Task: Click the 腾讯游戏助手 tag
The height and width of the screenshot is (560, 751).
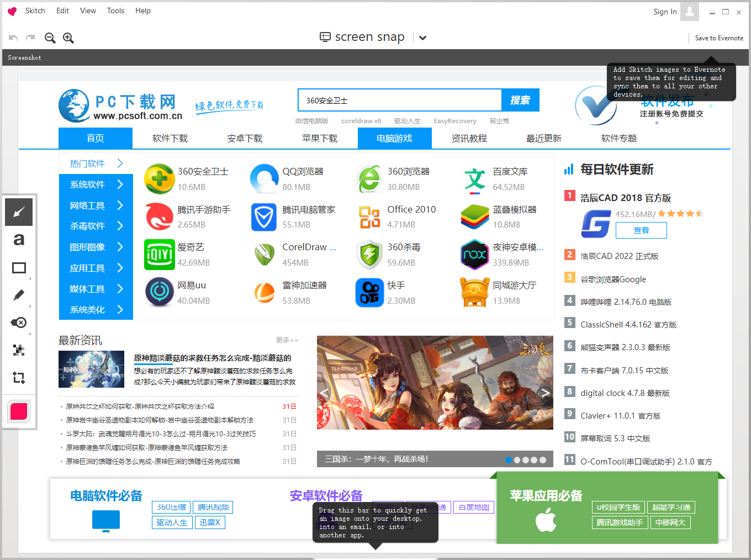Action: coord(620,522)
